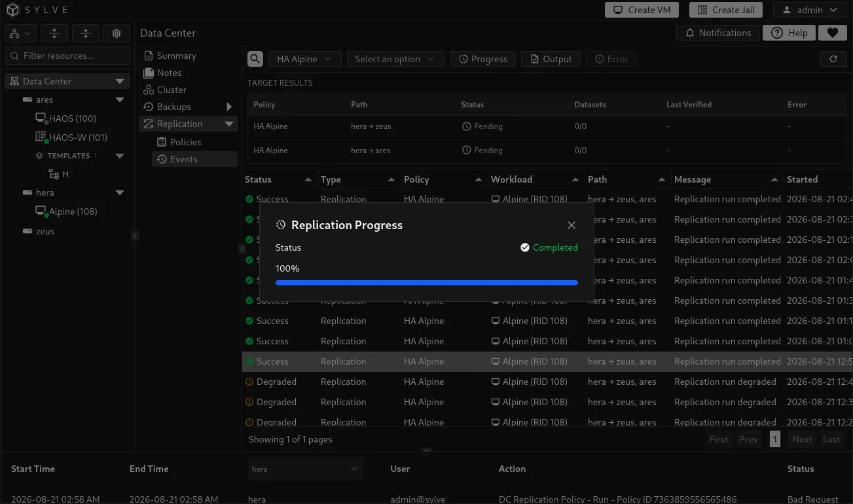Expand all resources in the tree
853x504 pixels.
54,33
